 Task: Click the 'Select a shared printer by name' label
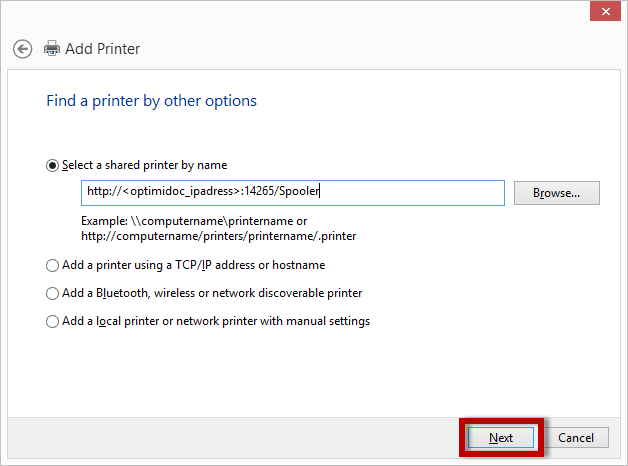tap(145, 165)
